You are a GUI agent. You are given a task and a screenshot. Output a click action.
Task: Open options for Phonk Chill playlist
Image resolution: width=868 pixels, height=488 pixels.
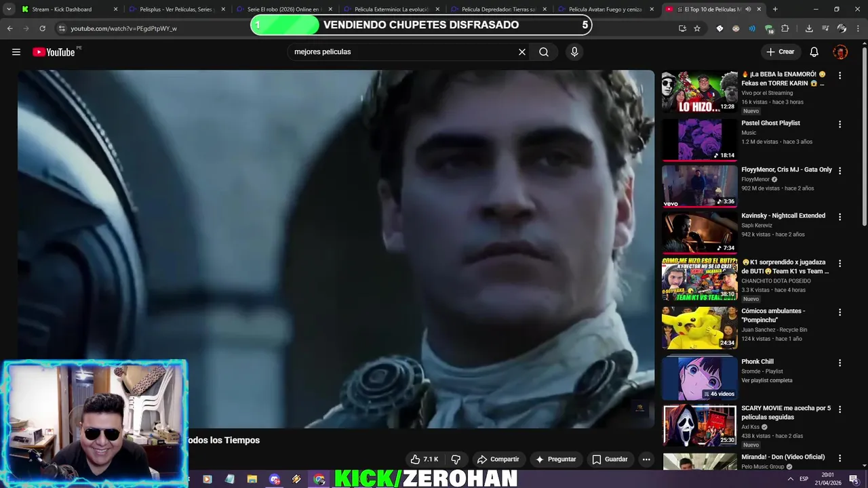tap(840, 363)
